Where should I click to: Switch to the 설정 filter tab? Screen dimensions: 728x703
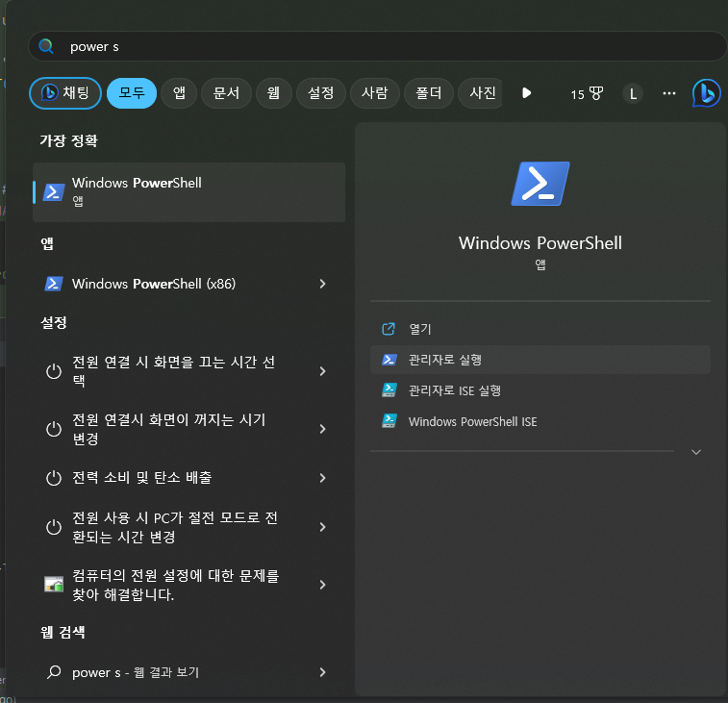tap(321, 93)
